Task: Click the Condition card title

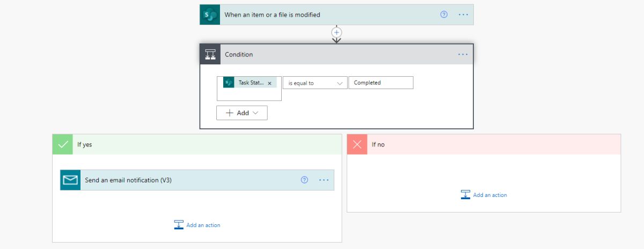Action: (239, 54)
